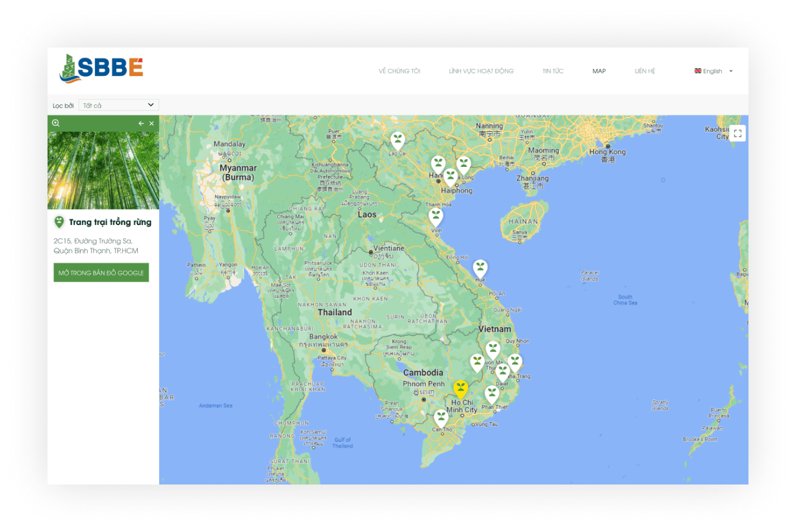The image size is (796, 532).
Task: Click the map marker near Nha Trang
Action: 514,362
